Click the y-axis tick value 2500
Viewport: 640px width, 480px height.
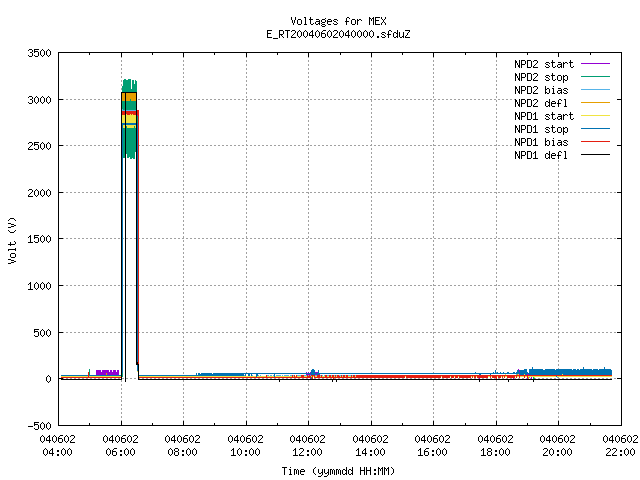pos(39,146)
